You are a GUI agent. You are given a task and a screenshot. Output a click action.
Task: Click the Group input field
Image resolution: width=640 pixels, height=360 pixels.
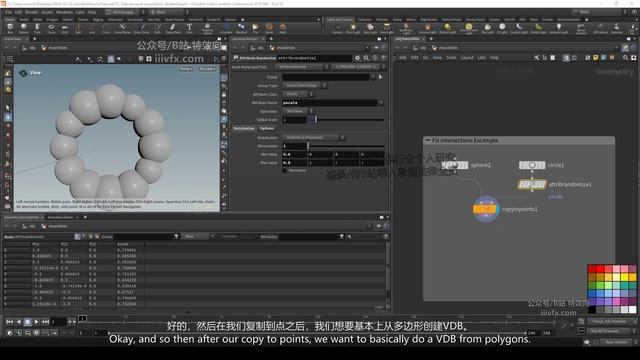(326, 77)
